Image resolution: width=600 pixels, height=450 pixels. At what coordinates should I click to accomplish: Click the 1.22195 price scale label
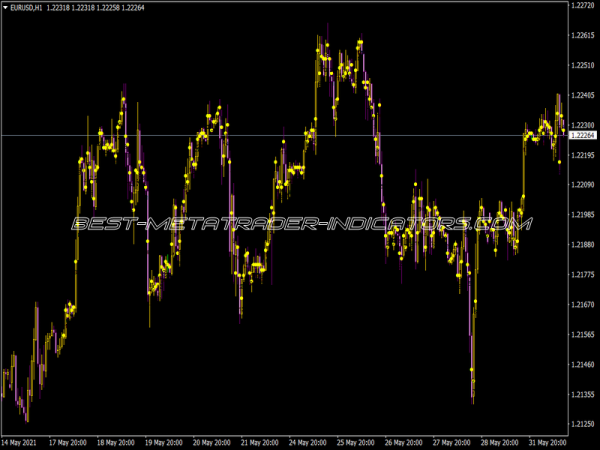click(x=581, y=155)
